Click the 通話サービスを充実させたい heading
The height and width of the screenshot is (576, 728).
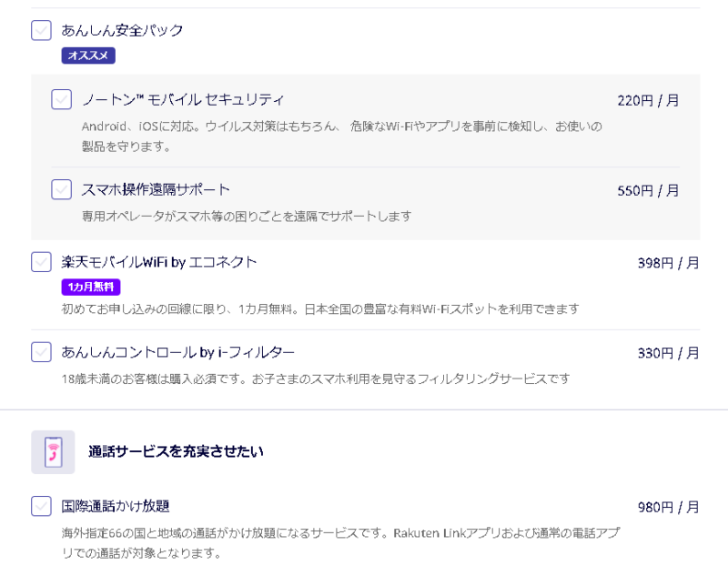[176, 451]
